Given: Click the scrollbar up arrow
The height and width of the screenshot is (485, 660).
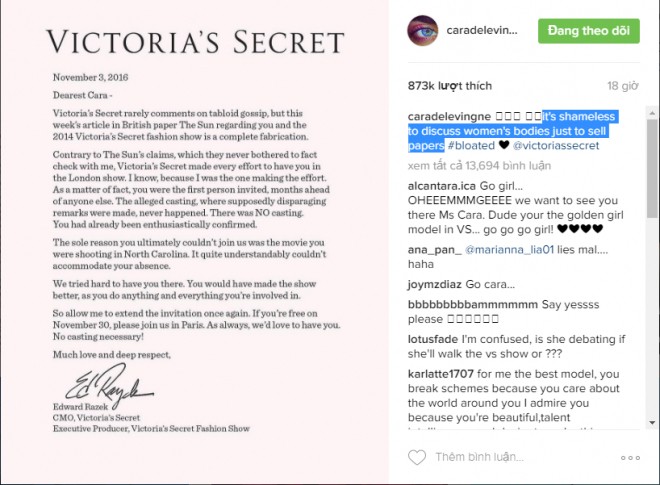Looking at the screenshot, I should click(652, 113).
